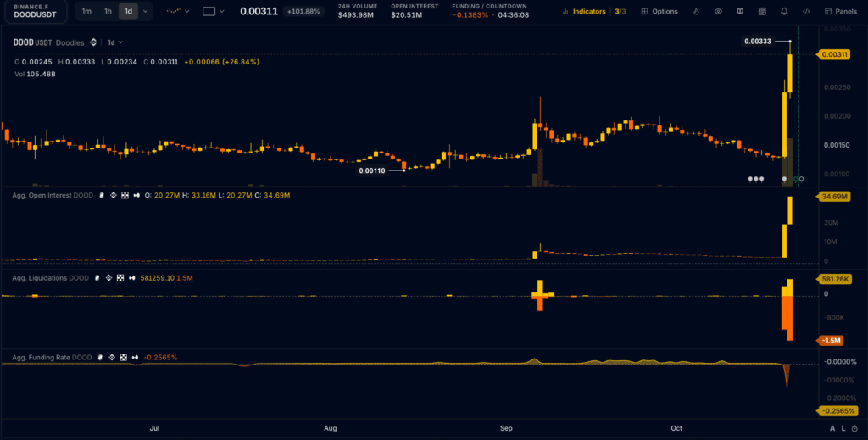Click Binance logo icon in Open Interest row
The image size is (868, 440).
coord(114,195)
